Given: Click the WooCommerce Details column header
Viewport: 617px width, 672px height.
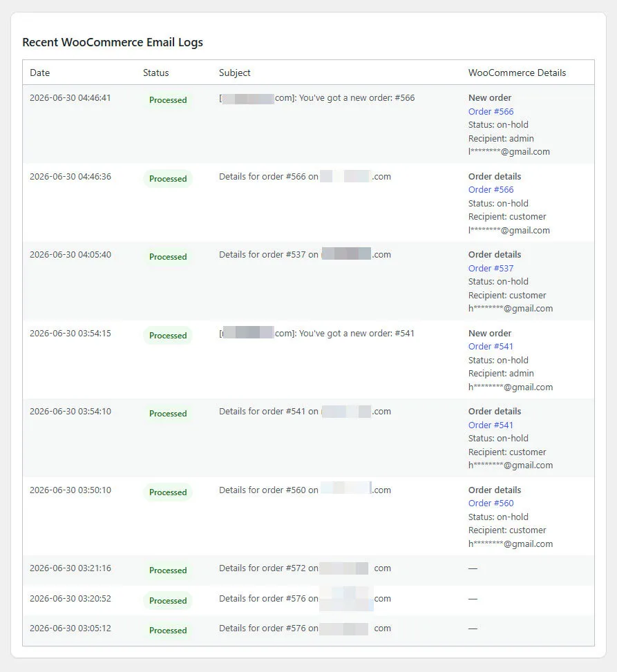Looking at the screenshot, I should pos(517,73).
